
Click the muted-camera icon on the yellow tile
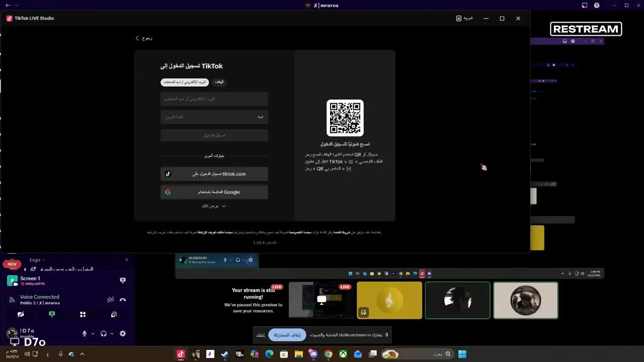[363, 313]
